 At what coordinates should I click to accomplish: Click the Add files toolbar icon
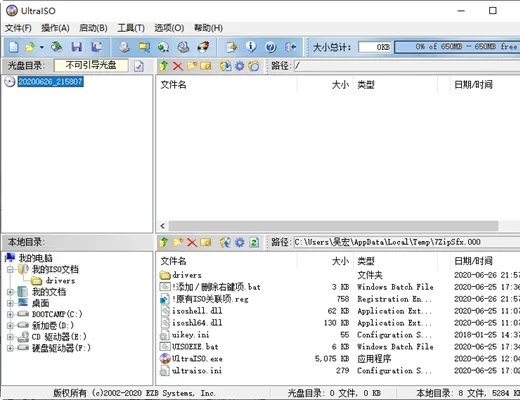(232, 47)
